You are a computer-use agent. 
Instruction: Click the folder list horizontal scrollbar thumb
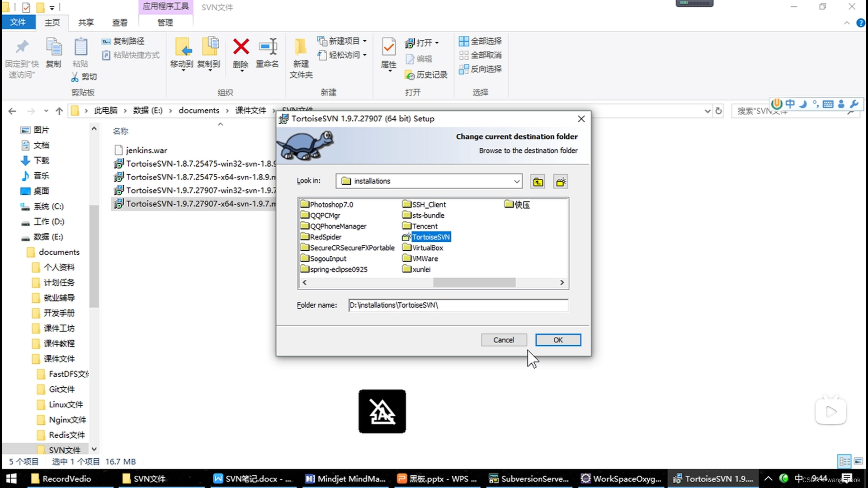[474, 282]
